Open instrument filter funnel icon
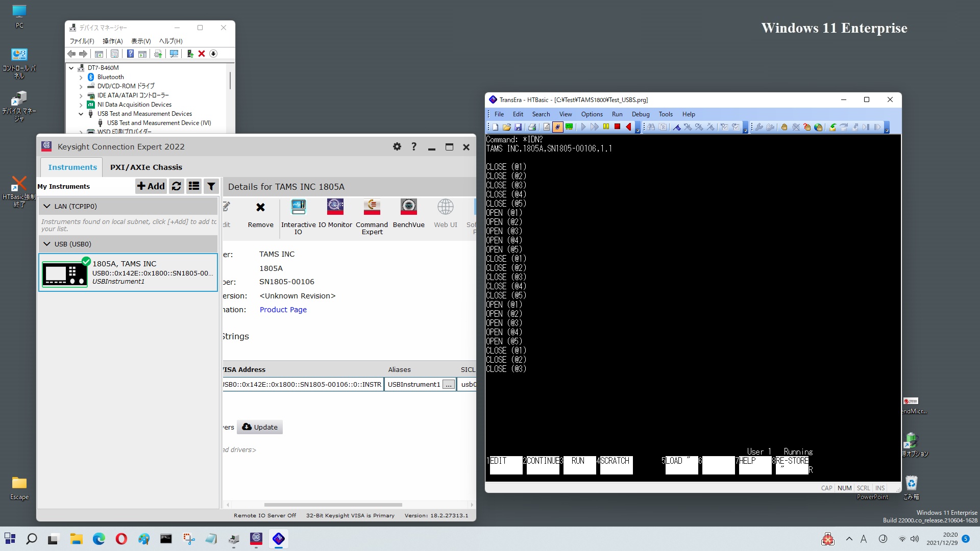 pos(211,186)
